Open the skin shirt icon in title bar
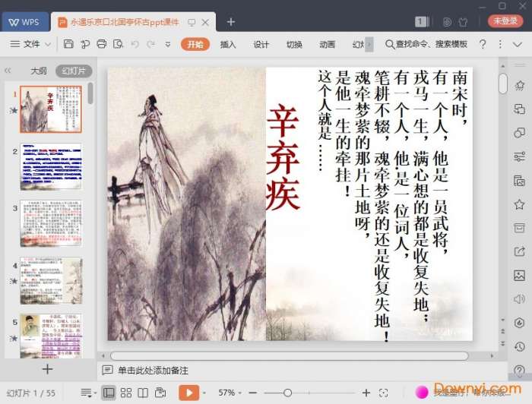The image size is (532, 404). pyautogui.click(x=463, y=22)
